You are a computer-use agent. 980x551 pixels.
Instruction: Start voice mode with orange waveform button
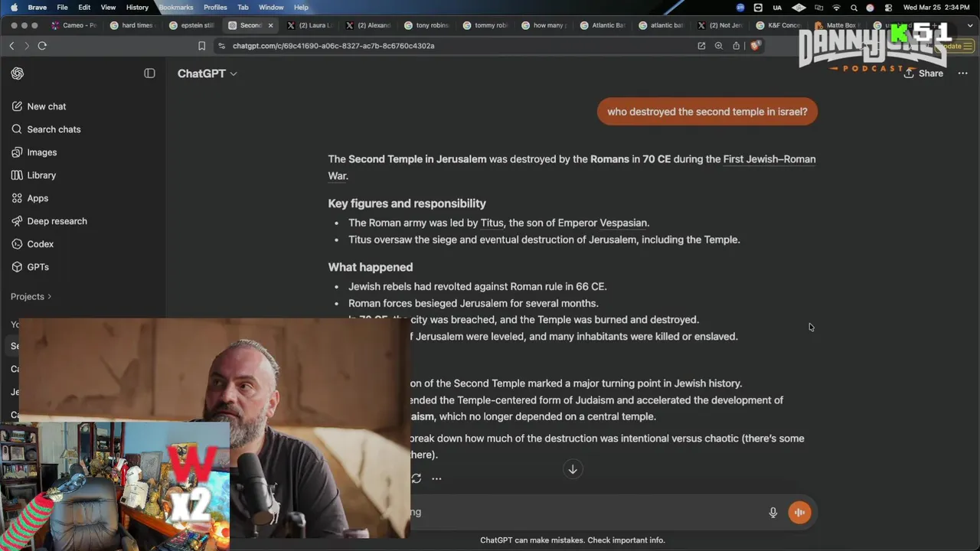pos(799,513)
